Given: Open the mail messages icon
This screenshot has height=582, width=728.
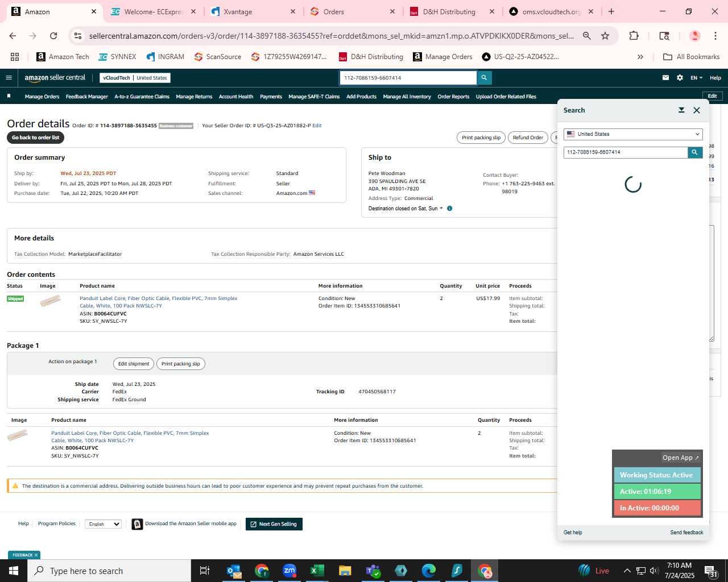Looking at the screenshot, I should click(x=665, y=78).
